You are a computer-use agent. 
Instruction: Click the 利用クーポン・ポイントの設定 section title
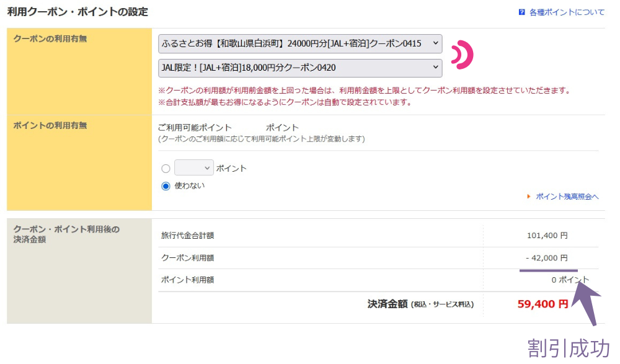click(x=77, y=12)
